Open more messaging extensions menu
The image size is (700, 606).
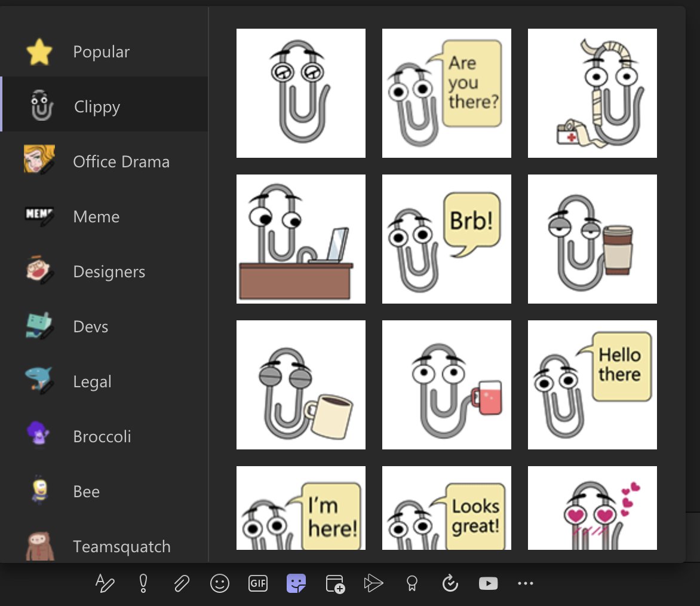(x=526, y=583)
